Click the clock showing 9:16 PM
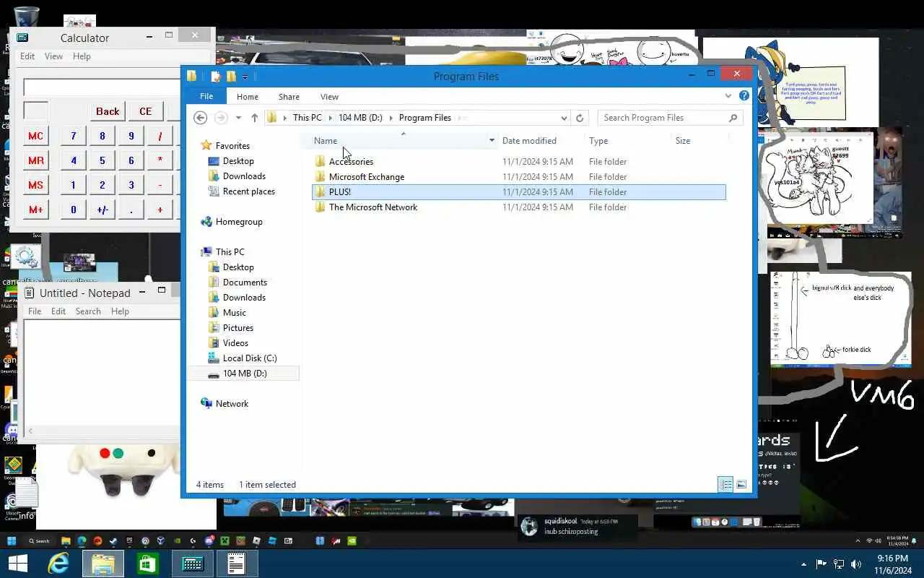The width and height of the screenshot is (924, 578). [x=892, y=558]
